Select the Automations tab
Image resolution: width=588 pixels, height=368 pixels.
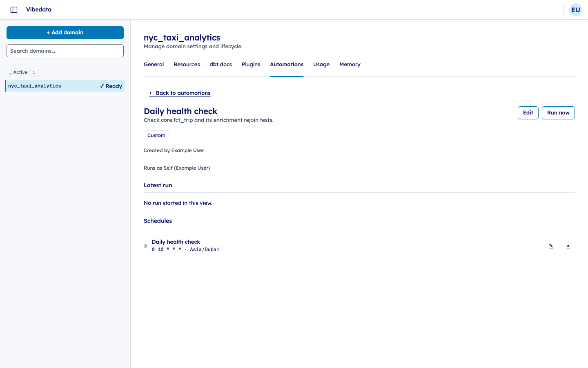[x=287, y=65]
